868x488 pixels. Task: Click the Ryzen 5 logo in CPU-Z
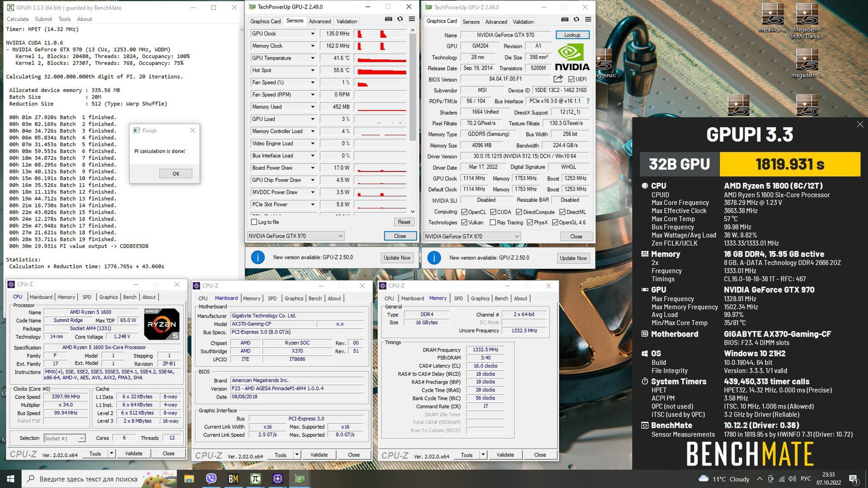(162, 324)
